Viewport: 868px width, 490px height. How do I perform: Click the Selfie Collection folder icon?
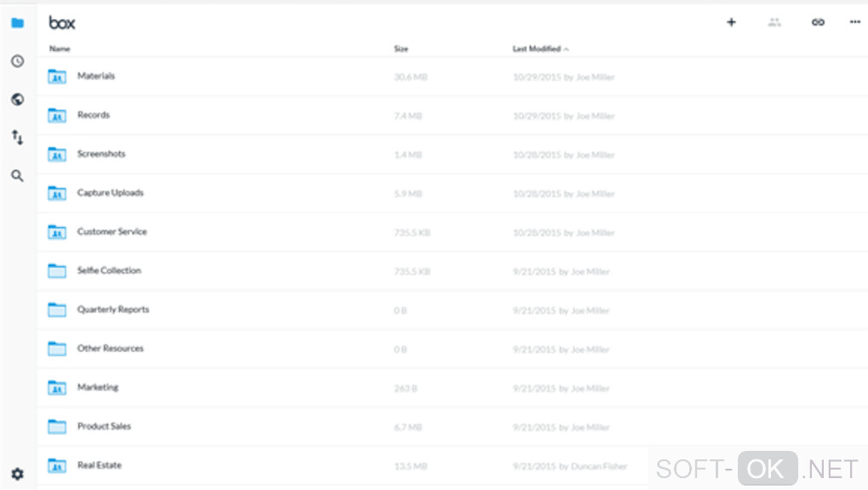[57, 271]
